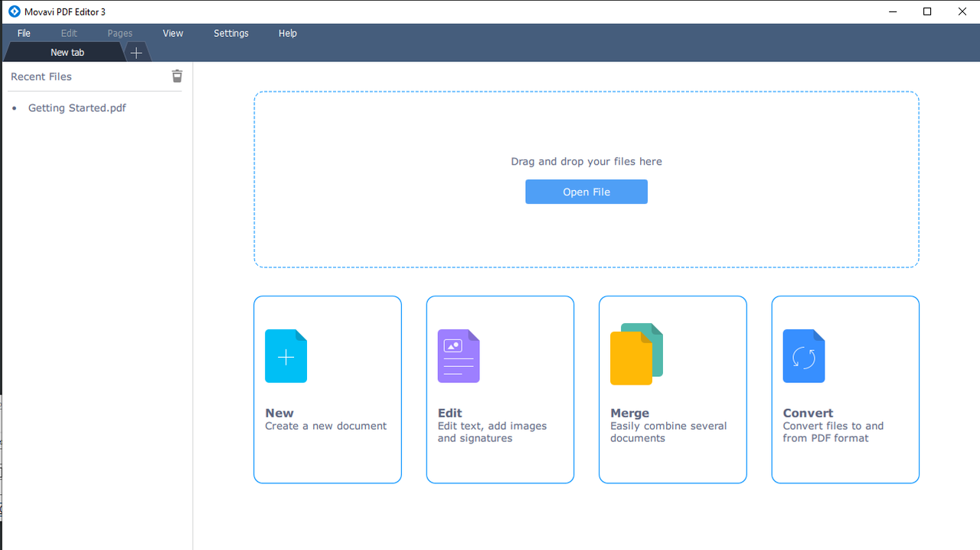Click the Merge documents stacked pages icon
The width and height of the screenshot is (980, 550).
(636, 354)
